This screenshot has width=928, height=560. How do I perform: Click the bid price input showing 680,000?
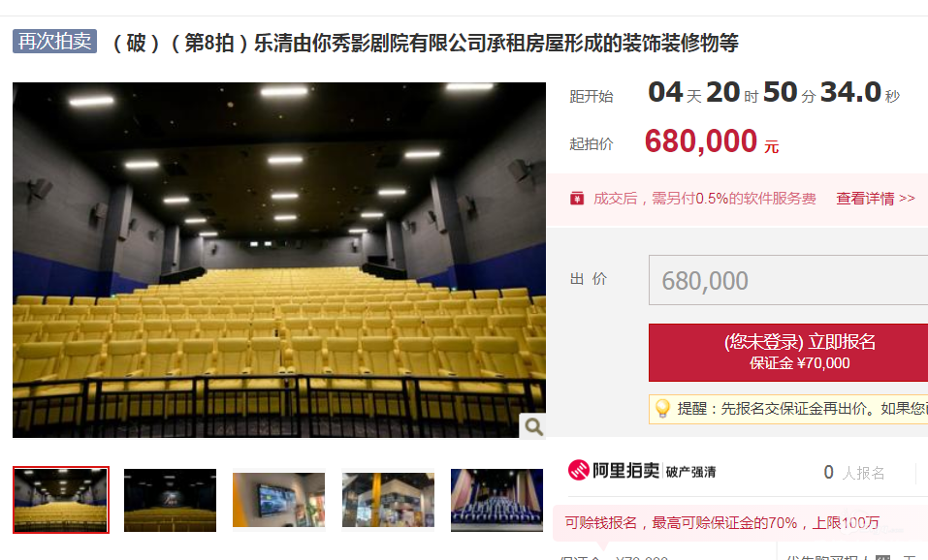click(788, 280)
